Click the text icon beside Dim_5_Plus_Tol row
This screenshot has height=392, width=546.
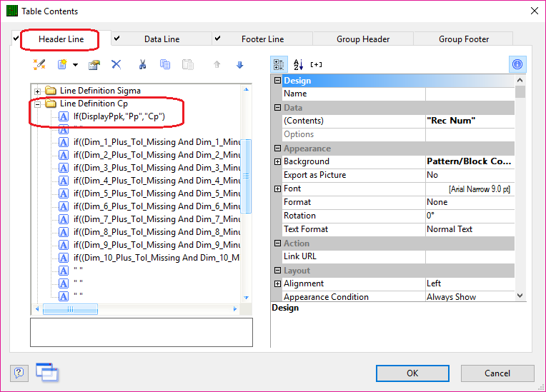64,194
